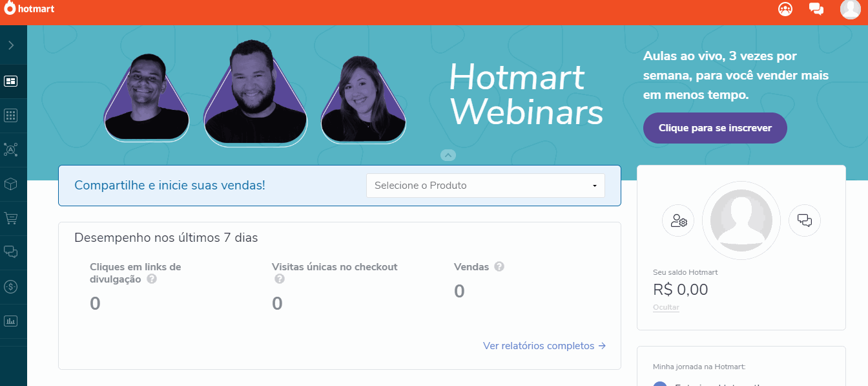
Task: Click help icon beside 'Cliques em links de divulgação'
Action: coord(152,279)
